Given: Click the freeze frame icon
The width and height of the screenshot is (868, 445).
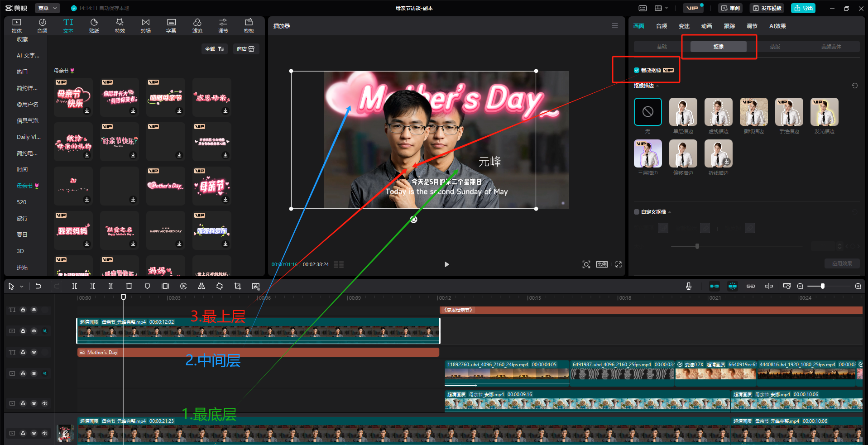Looking at the screenshot, I should click(x=165, y=286).
